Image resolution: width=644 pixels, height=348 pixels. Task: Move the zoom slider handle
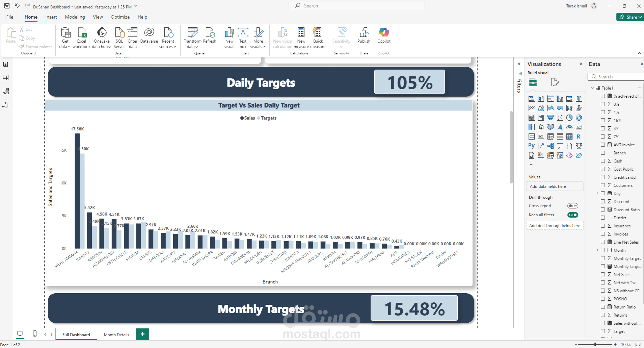(x=595, y=344)
